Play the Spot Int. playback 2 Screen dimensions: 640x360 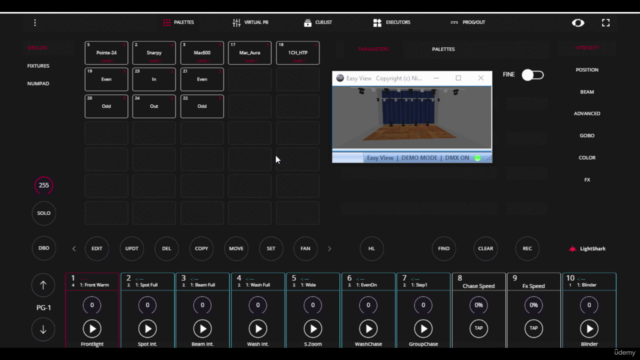pos(147,329)
